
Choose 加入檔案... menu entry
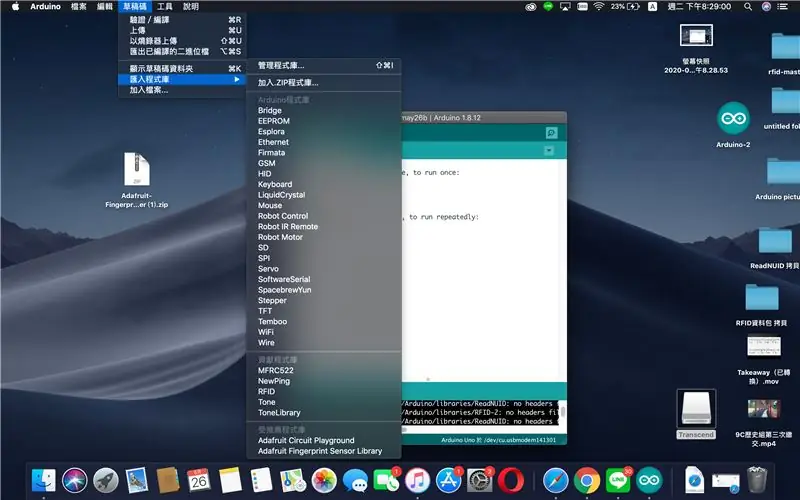[182, 90]
